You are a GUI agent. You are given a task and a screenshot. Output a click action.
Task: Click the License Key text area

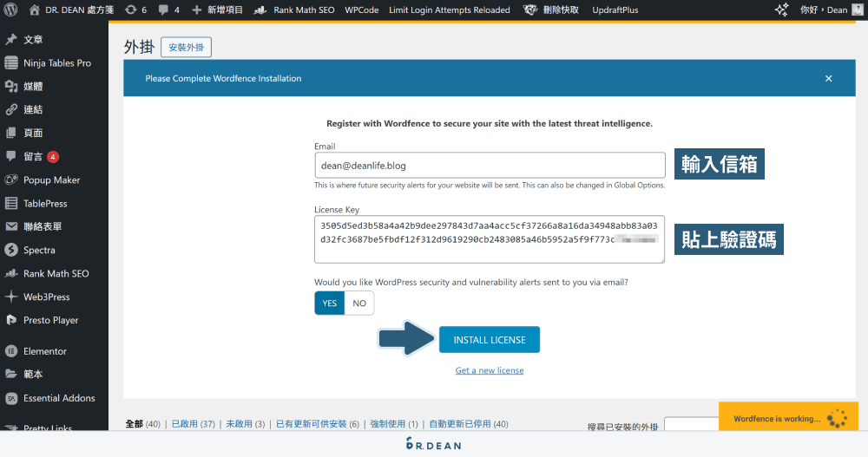pyautogui.click(x=490, y=239)
